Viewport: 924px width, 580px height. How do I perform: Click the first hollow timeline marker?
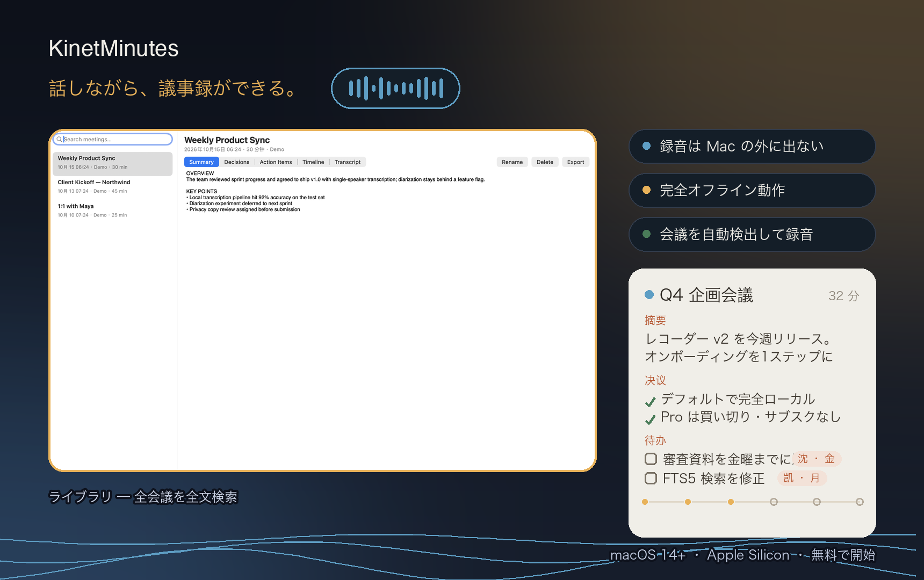(774, 502)
